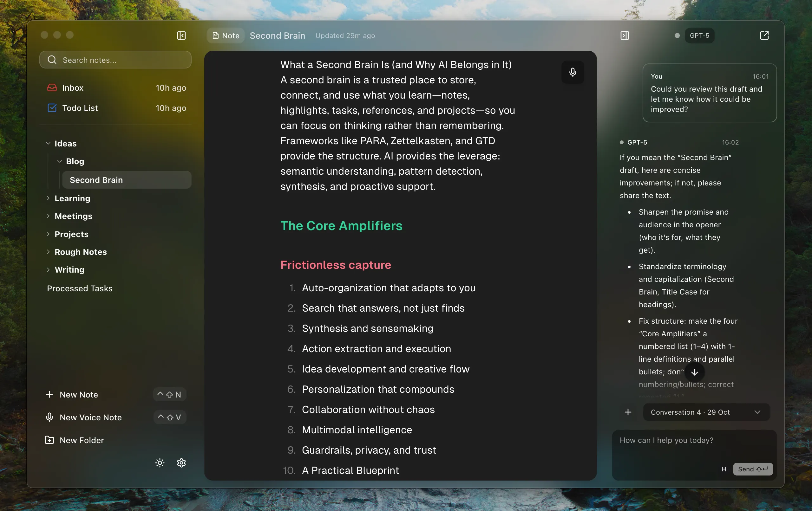Record a New Voice Note
This screenshot has height=511, width=812.
[91, 417]
